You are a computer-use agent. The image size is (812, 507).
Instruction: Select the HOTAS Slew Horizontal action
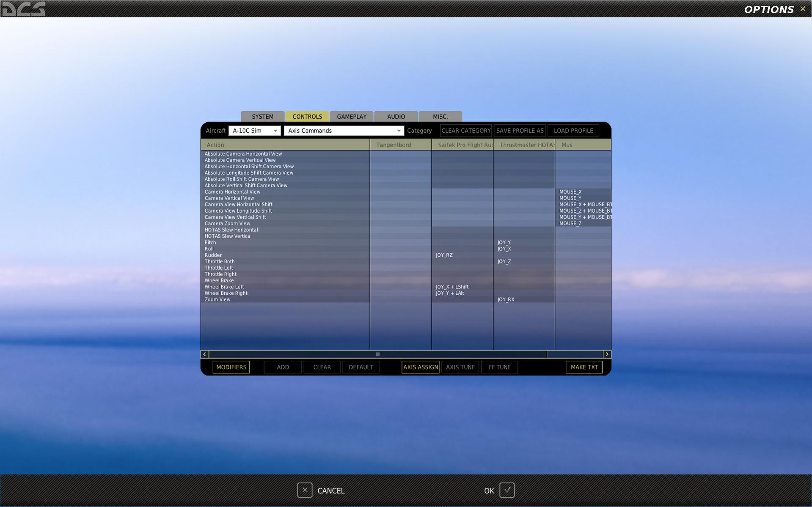285,230
